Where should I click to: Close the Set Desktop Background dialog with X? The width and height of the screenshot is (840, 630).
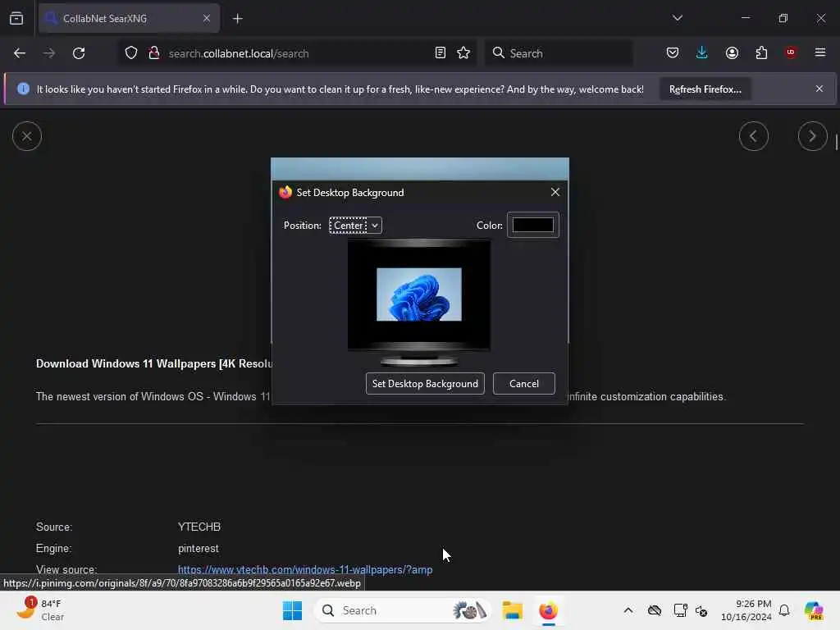555,192
